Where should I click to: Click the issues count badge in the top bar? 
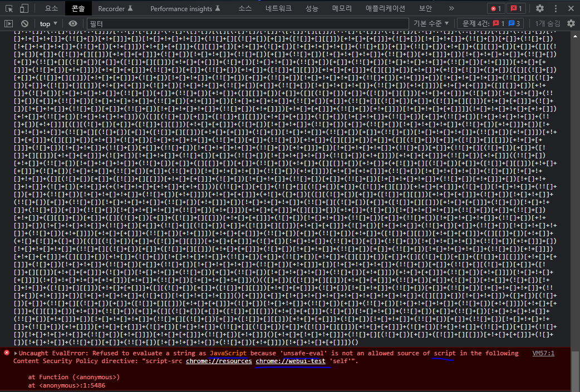(517, 8)
